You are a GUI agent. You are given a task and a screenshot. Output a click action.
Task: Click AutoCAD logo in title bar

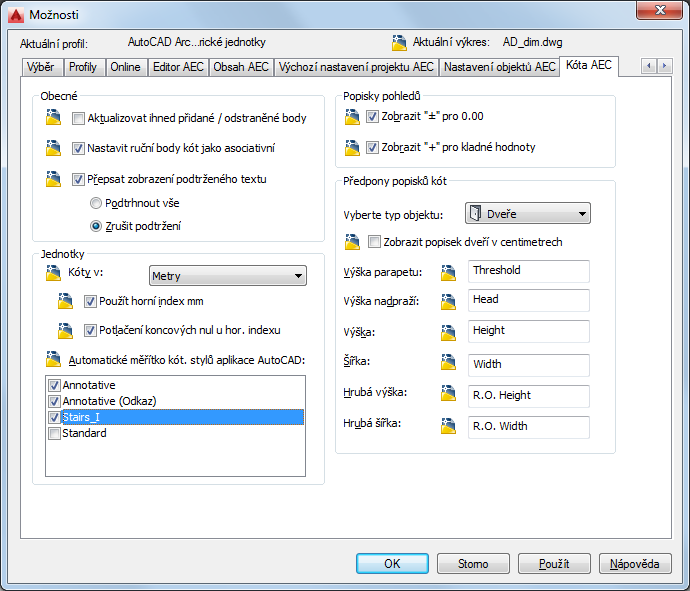(x=15, y=15)
